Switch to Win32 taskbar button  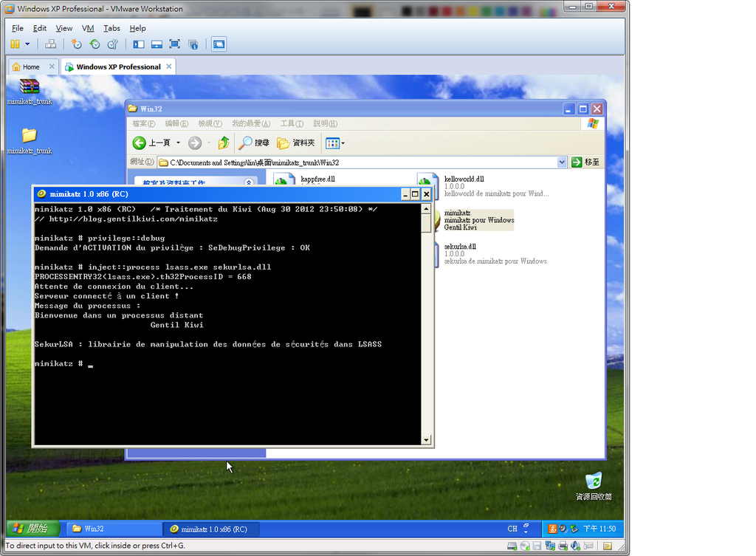(x=114, y=529)
